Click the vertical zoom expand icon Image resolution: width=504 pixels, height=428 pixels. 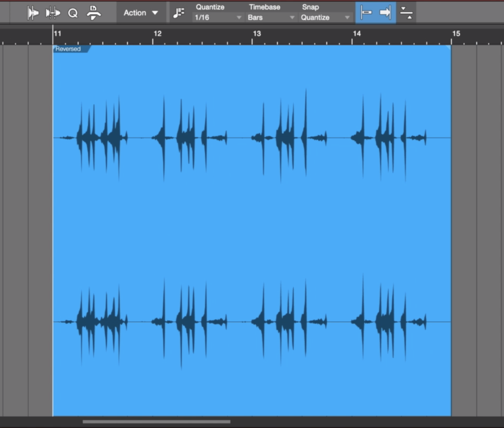coord(406,13)
